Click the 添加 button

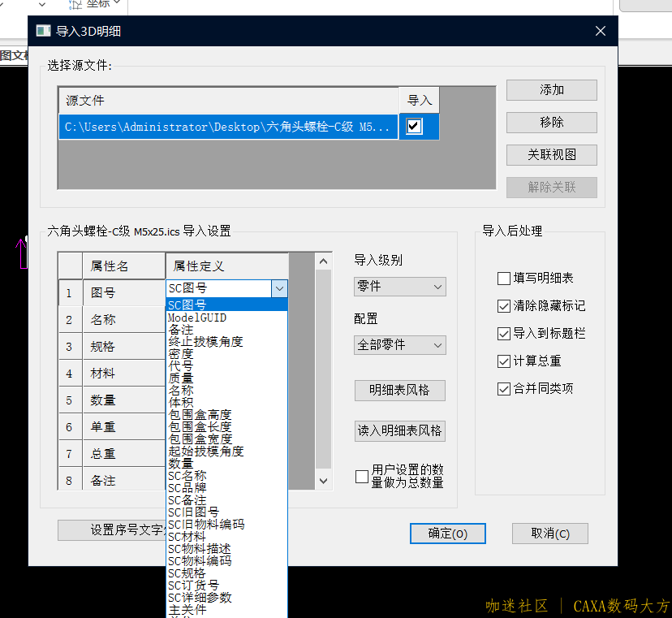click(x=551, y=90)
